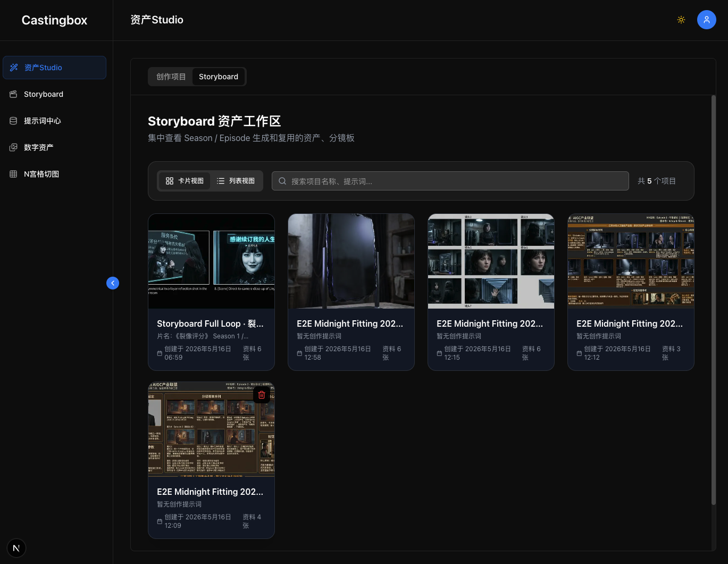Click 资料 6 张 on the 06:59 card

tap(252, 353)
